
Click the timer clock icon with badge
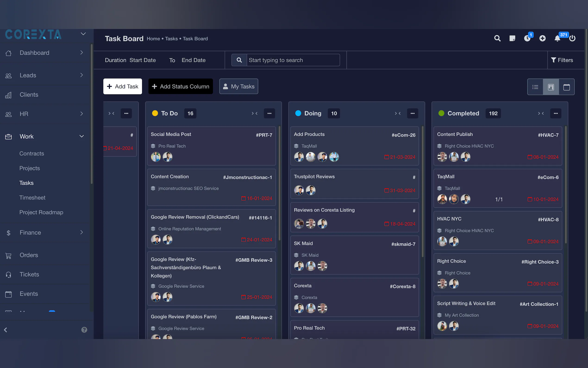point(527,38)
